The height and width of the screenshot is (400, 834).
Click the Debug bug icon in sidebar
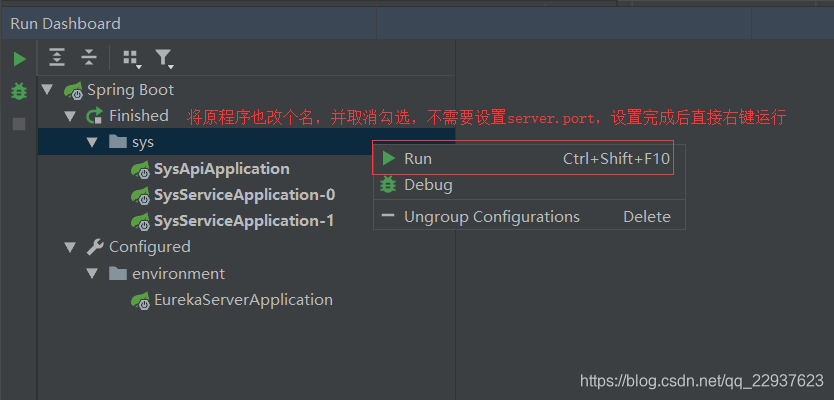pyautogui.click(x=19, y=91)
